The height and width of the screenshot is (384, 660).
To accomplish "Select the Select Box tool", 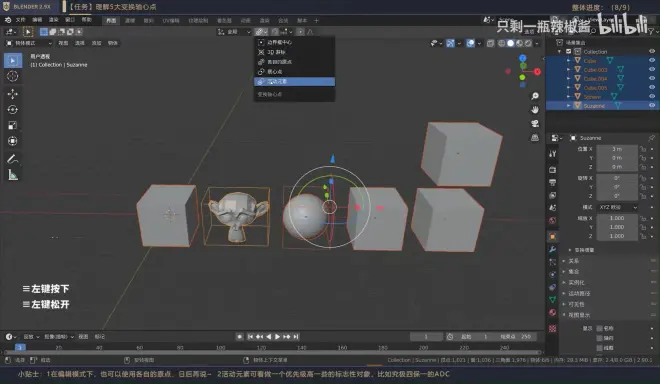I will point(13,61).
